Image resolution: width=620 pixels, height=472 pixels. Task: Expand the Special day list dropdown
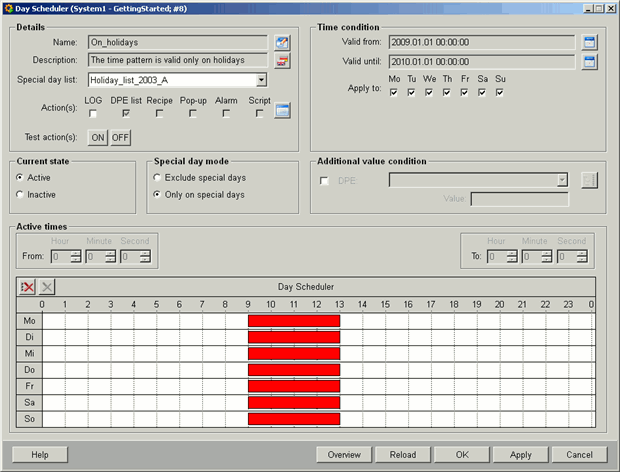pyautogui.click(x=261, y=80)
